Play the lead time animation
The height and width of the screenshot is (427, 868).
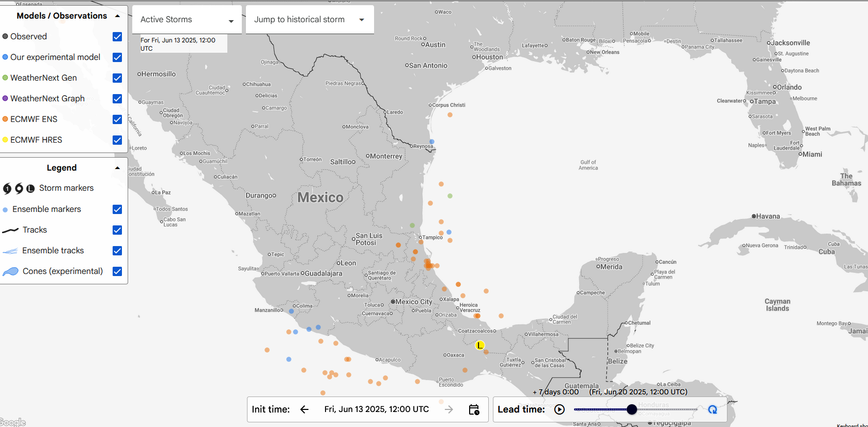click(560, 409)
